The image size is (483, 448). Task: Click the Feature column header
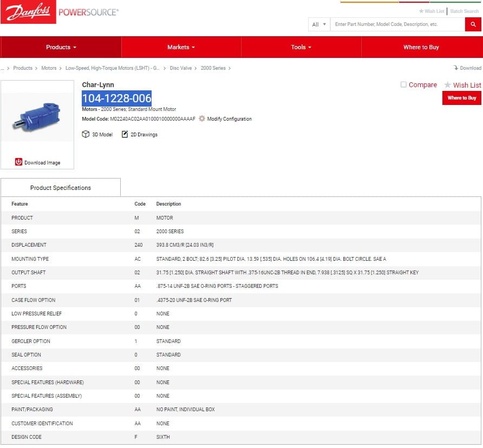tap(19, 204)
